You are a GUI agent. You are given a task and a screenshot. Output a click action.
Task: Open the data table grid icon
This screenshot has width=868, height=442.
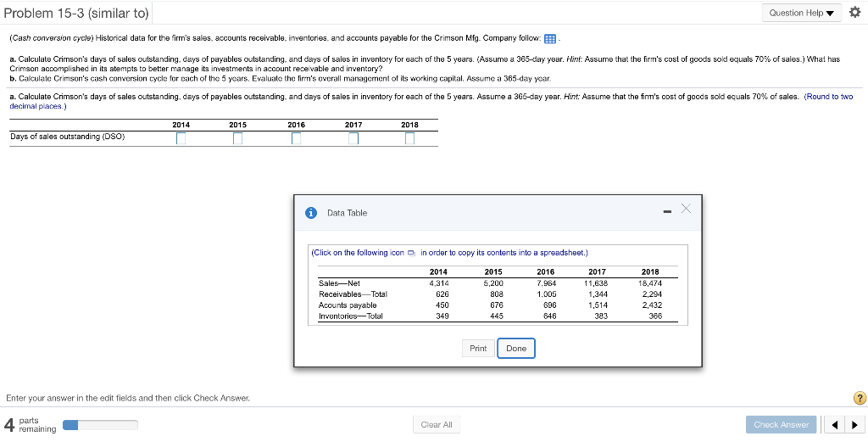click(x=549, y=39)
